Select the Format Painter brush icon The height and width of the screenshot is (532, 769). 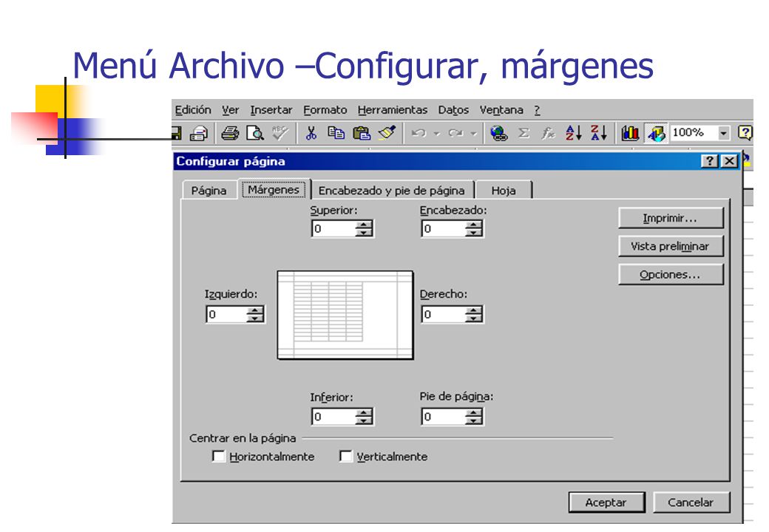[x=387, y=133]
